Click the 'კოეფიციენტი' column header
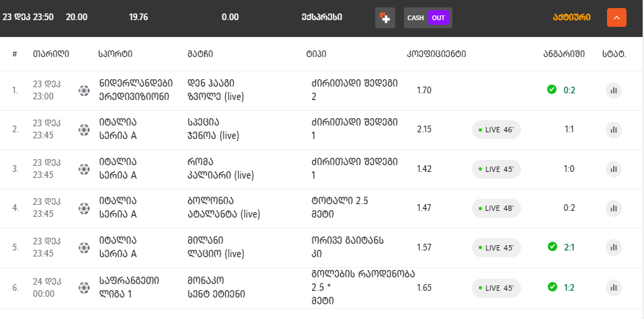 tap(436, 54)
